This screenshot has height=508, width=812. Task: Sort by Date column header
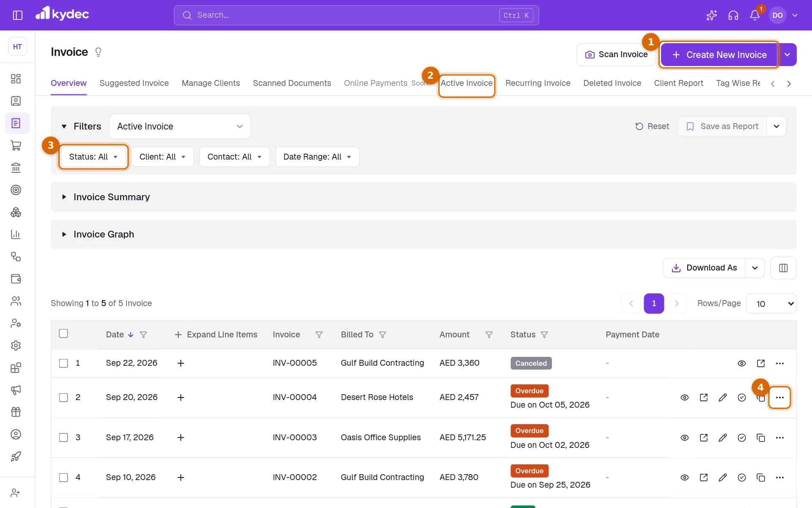pos(115,335)
